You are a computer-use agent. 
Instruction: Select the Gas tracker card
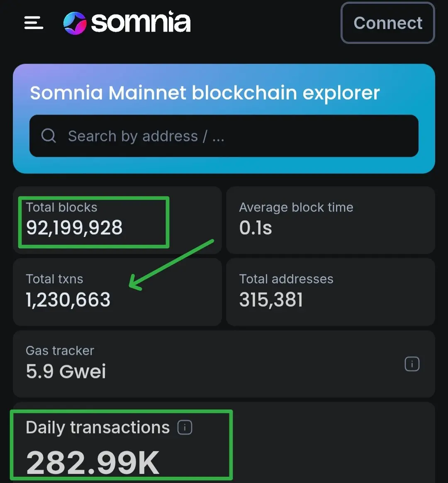(224, 364)
